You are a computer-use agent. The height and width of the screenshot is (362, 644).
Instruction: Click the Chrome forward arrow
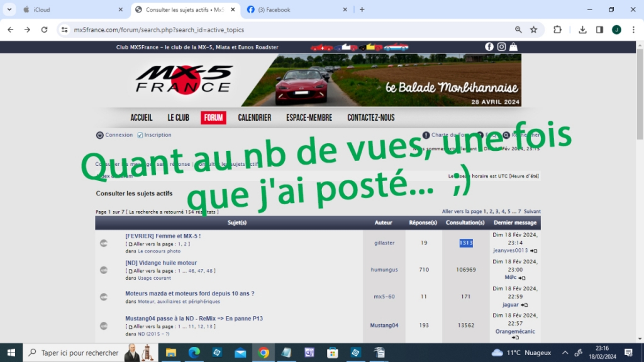click(27, 30)
